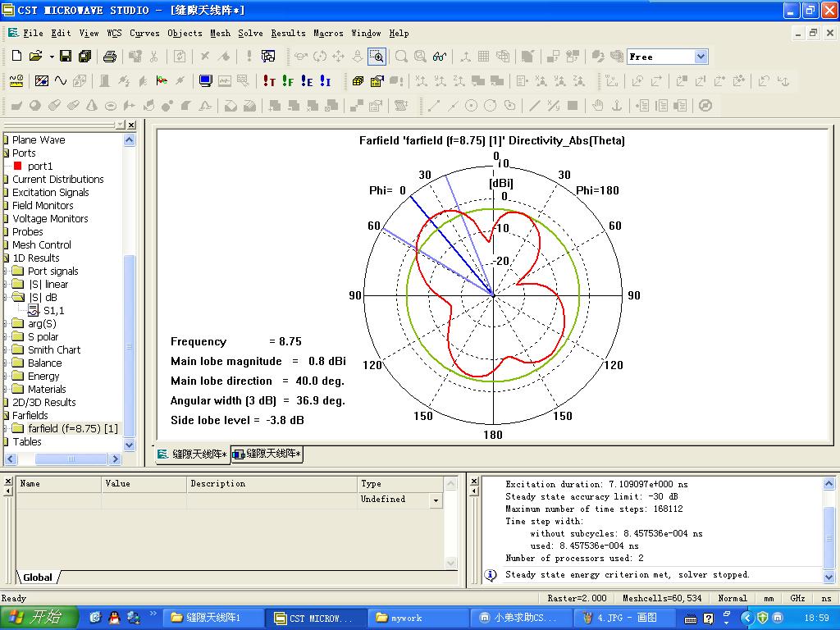The width and height of the screenshot is (840, 630).
Task: Open mesh properties yellow icon
Action: (377, 81)
